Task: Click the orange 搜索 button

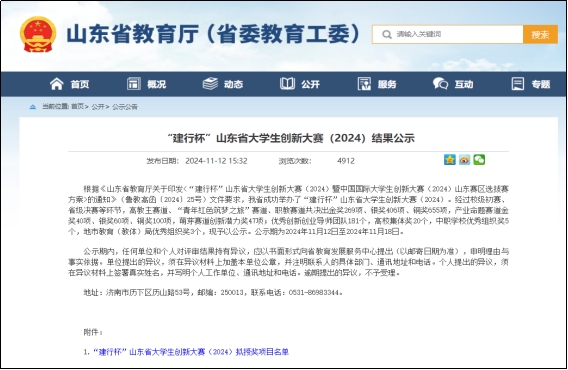Action: point(540,34)
